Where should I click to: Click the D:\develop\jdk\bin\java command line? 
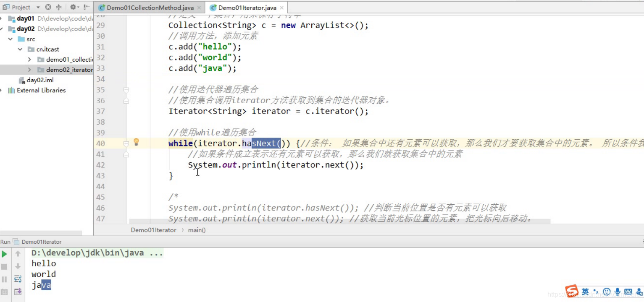coord(97,253)
